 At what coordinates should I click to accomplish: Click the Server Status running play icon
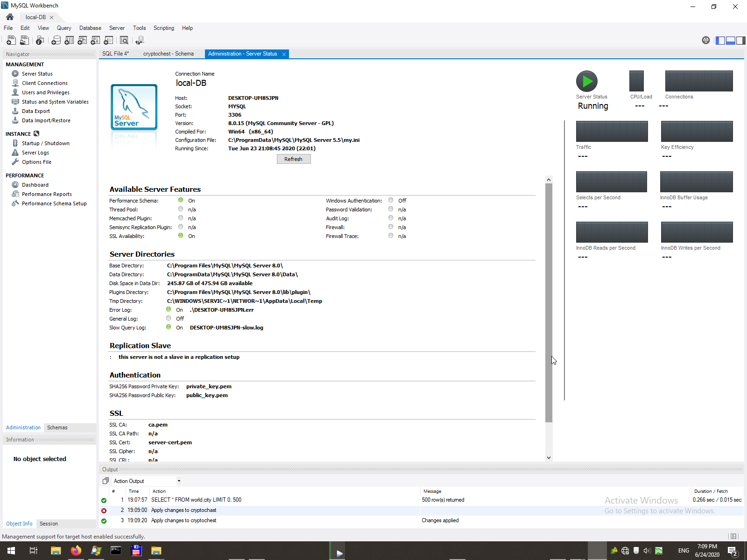point(587,81)
